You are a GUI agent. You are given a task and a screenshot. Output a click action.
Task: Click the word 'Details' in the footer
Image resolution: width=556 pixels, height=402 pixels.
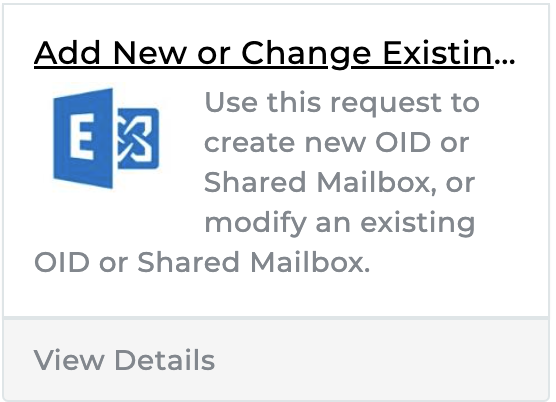165,360
